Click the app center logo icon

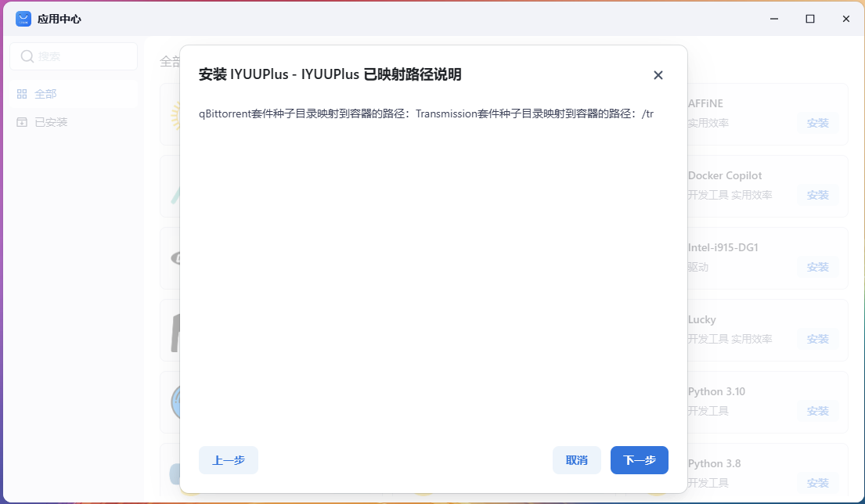tap(23, 19)
